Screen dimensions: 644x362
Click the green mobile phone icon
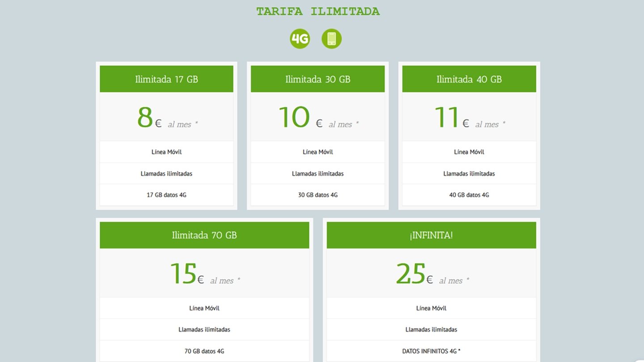tap(331, 38)
